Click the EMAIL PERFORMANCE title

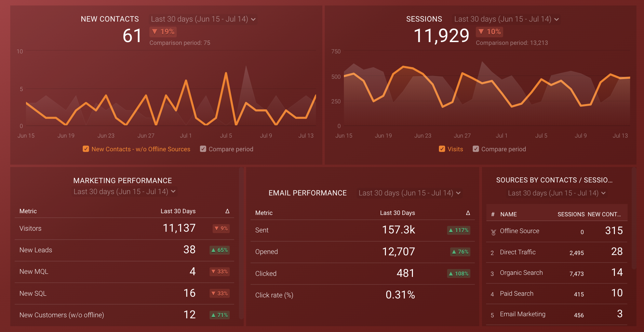(x=307, y=193)
